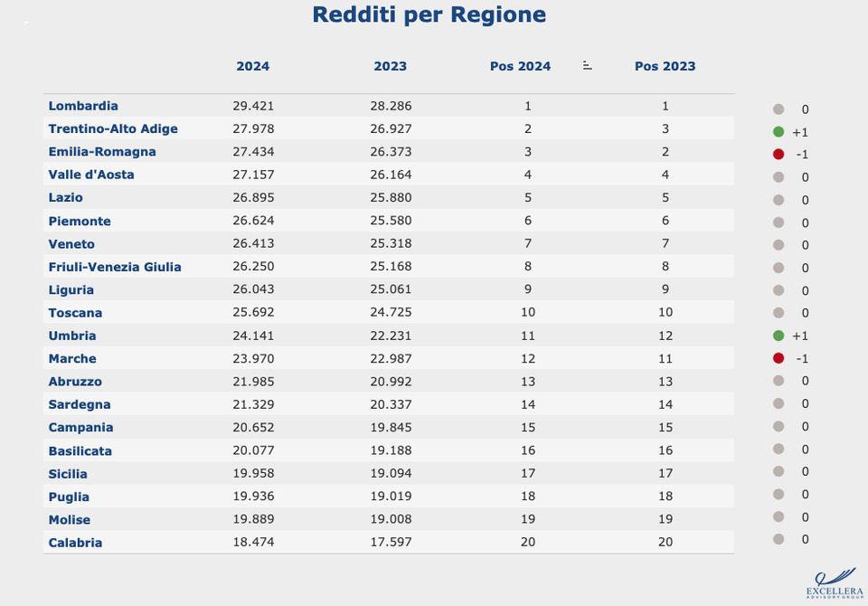The width and height of the screenshot is (868, 606).
Task: Select the Friuli-Venezia Giulia row label
Action: (115, 267)
